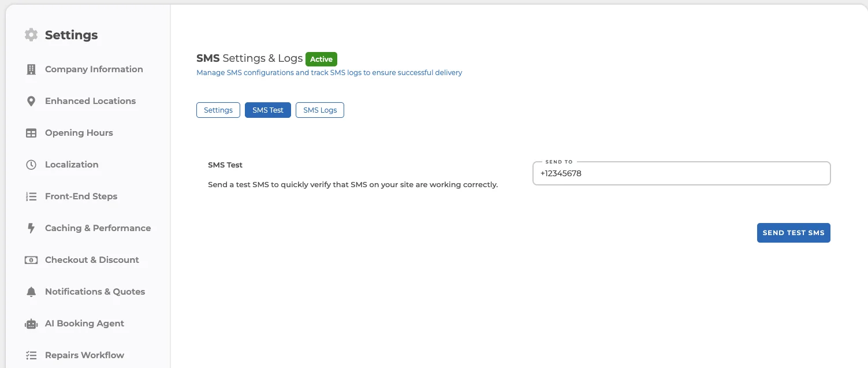Open Checkout & Discount settings

(x=92, y=260)
